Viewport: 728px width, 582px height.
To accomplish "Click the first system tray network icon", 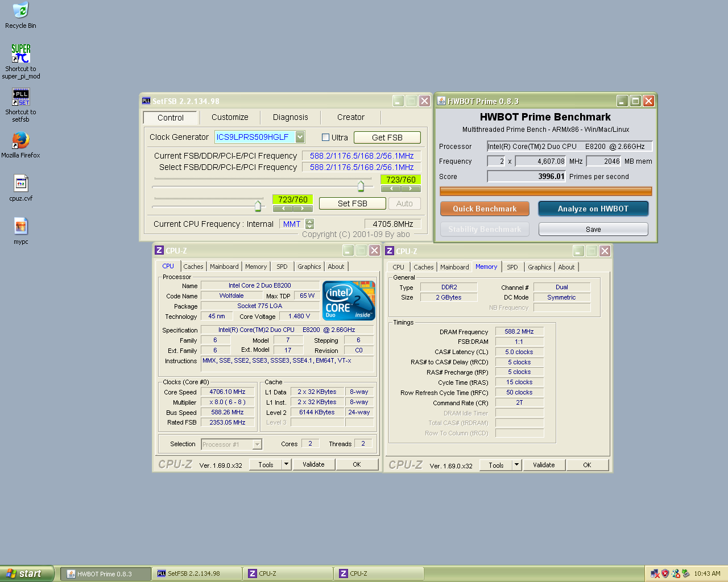I will click(x=655, y=573).
